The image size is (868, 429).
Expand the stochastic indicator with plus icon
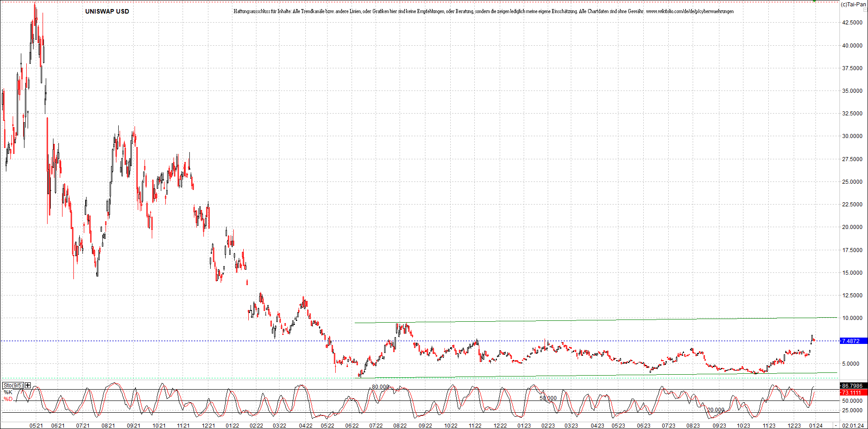tap(28, 386)
